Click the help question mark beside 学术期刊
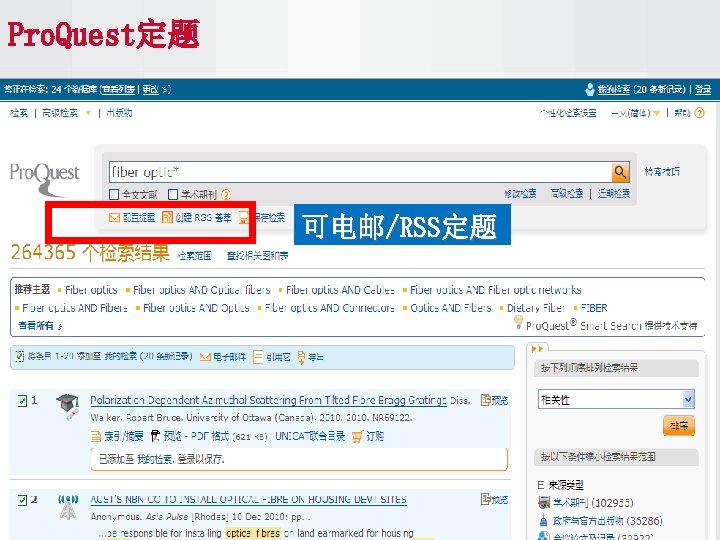This screenshot has width=720, height=540. pos(226,195)
